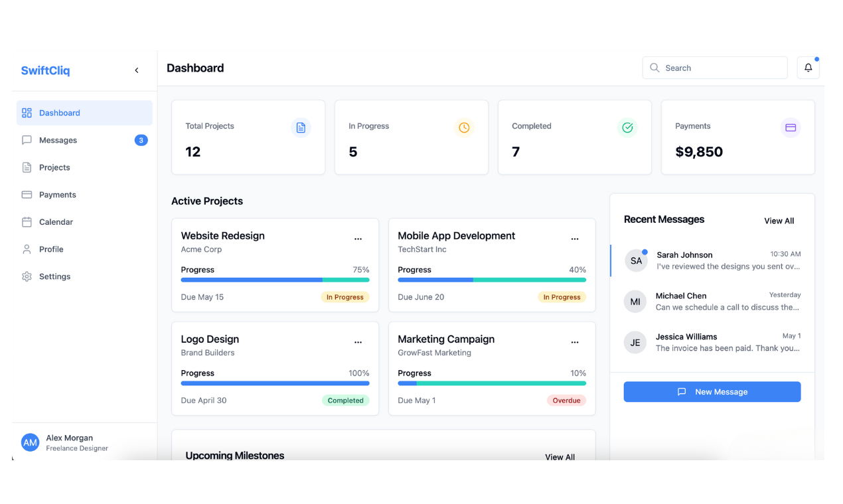This screenshot has width=843, height=504.
Task: Click View All in Recent Messages
Action: click(x=779, y=221)
